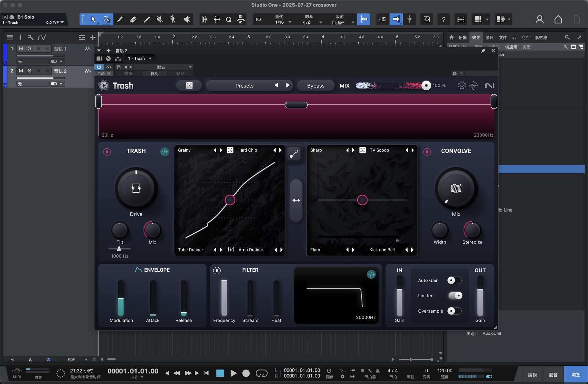Enable the Auto Gain switch

click(x=454, y=280)
